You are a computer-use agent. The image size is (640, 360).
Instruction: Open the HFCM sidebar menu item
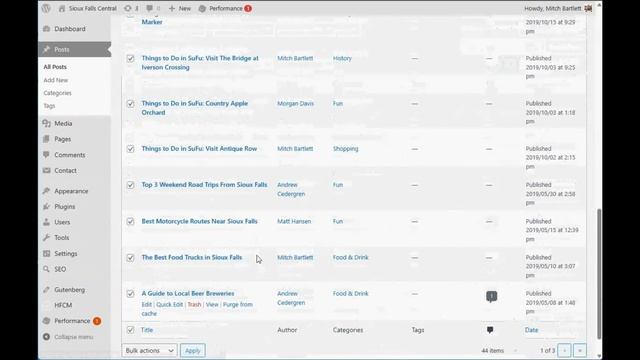point(63,305)
